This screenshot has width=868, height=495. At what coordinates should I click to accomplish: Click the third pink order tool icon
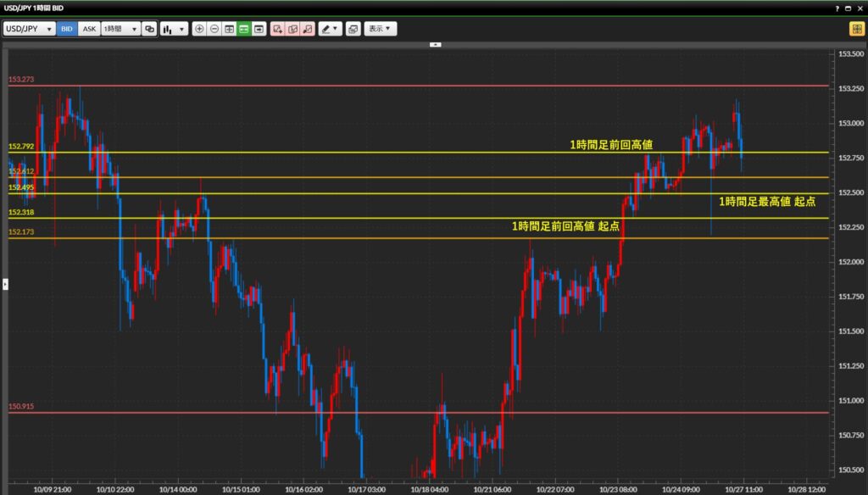pos(307,29)
